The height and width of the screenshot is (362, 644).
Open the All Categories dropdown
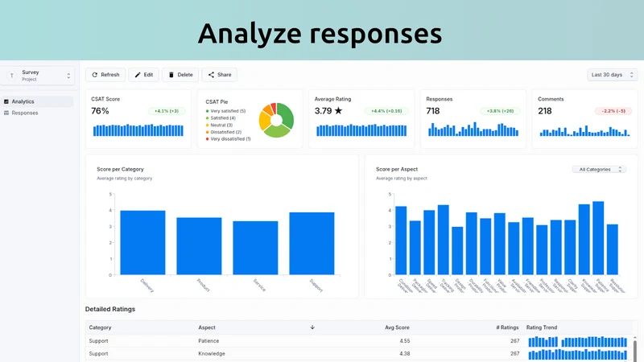(x=599, y=169)
